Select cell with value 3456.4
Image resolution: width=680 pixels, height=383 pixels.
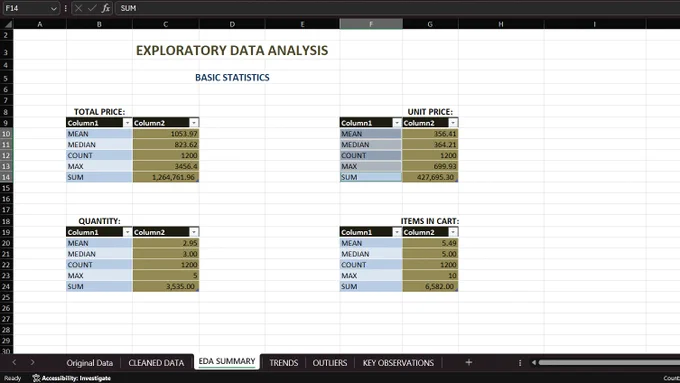[166, 166]
